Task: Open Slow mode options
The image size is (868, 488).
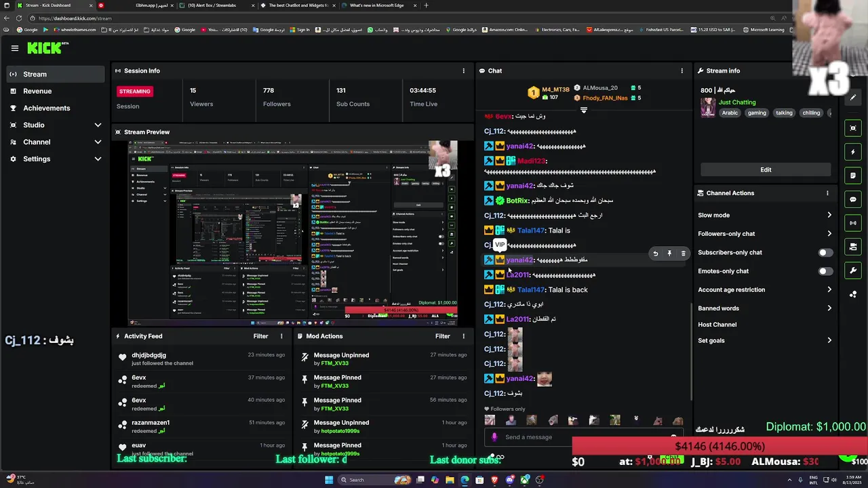Action: pos(765,215)
